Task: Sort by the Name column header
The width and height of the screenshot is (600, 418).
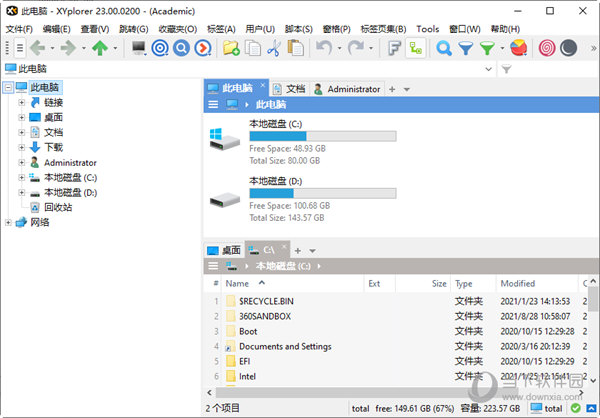Action: coord(292,284)
